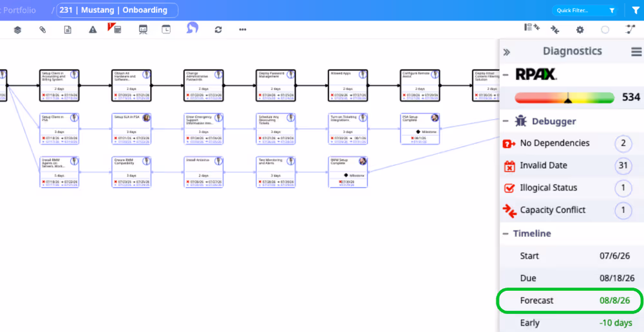Select the Install RMM Agents card
This screenshot has height=332, width=644.
59,172
